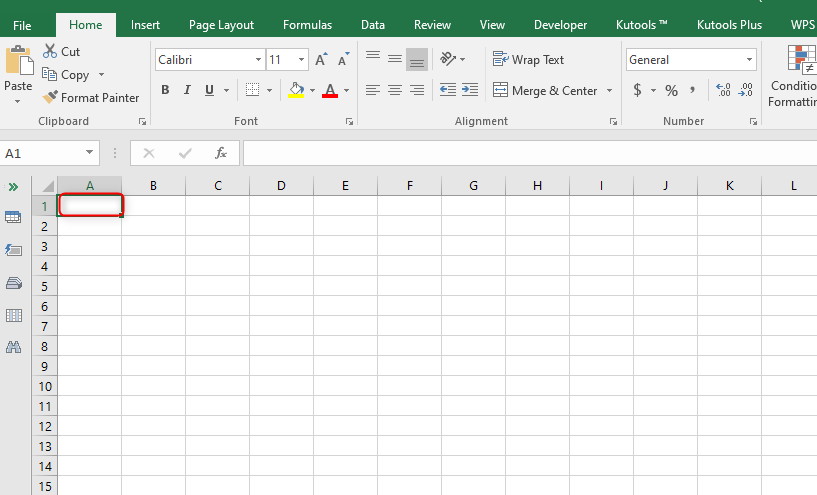
Task: Click the Increase Indent icon
Action: coord(468,90)
